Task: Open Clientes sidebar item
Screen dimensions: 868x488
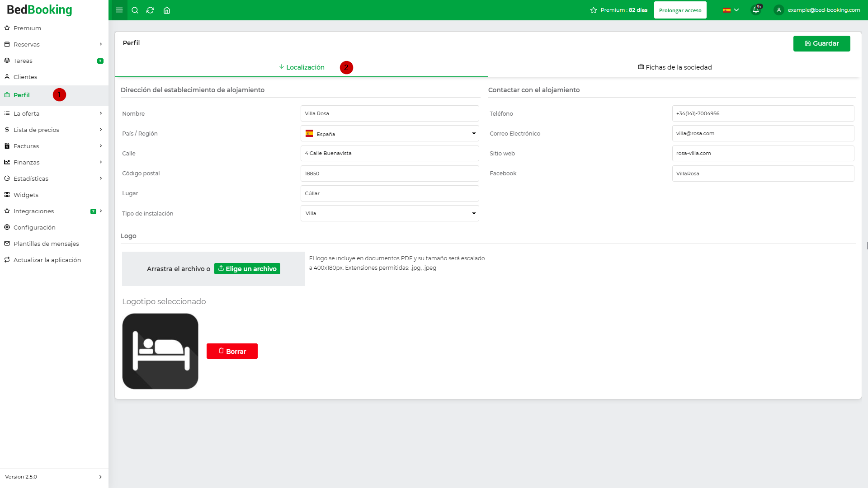Action: click(54, 77)
